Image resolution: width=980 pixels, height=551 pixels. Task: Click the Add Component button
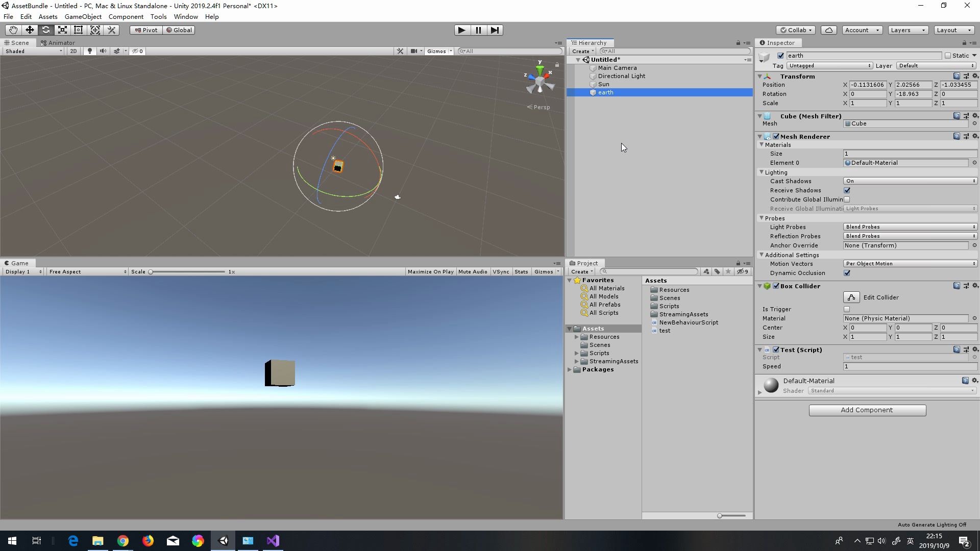[867, 410]
